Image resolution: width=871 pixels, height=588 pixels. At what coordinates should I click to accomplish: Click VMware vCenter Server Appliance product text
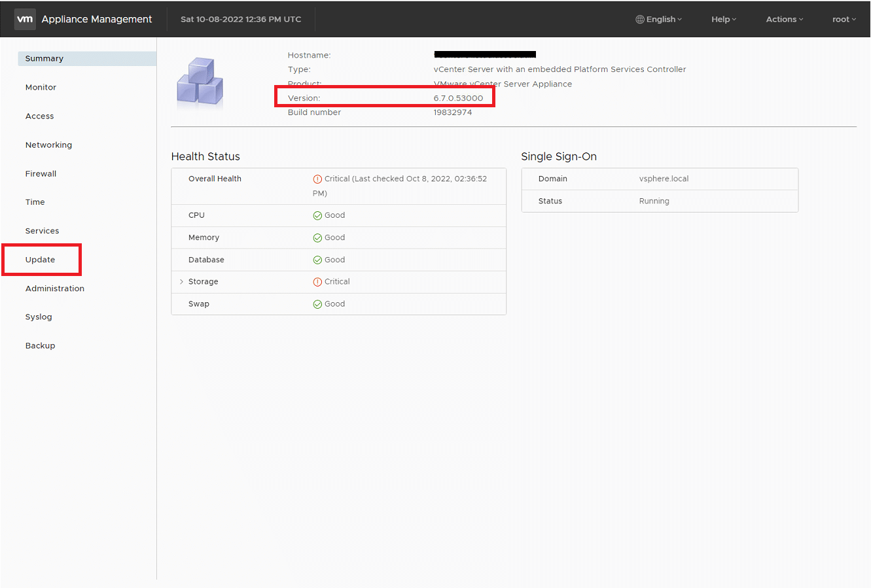(503, 84)
